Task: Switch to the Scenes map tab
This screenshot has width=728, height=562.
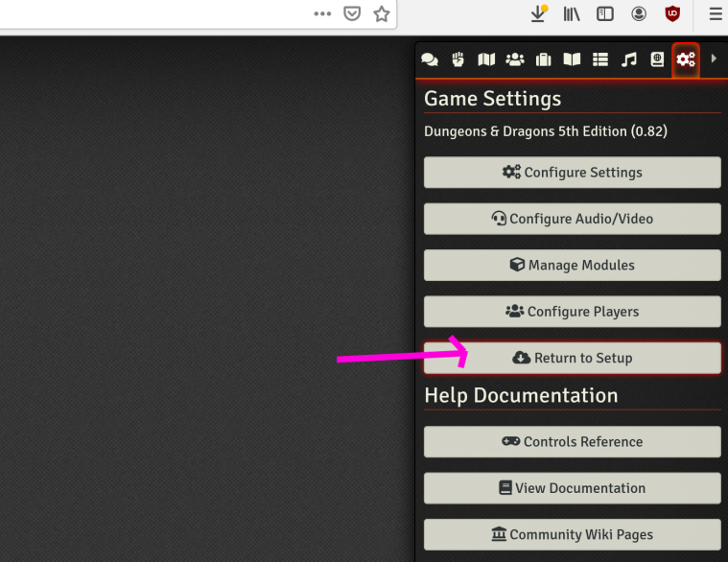Action: [x=486, y=59]
